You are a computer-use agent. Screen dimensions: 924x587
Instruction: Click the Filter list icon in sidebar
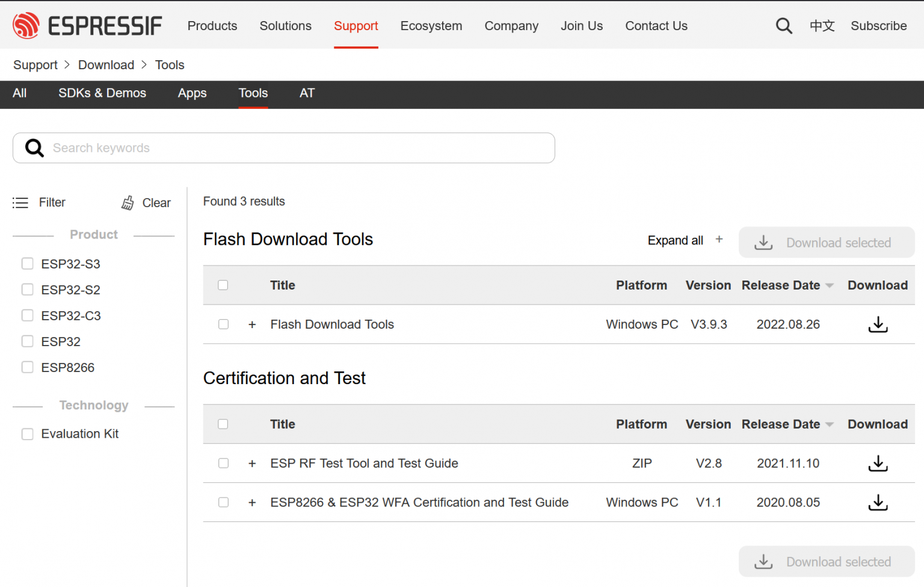20,202
